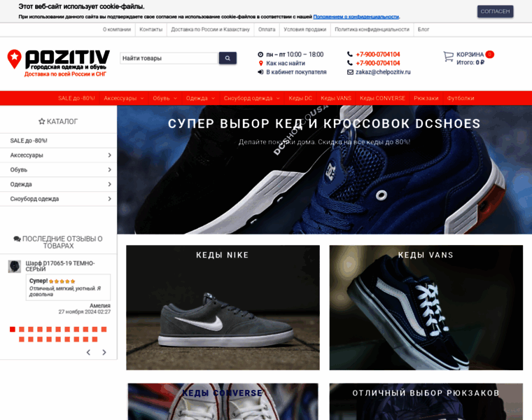Select last dot of the second pagination row
Screen dimensions: 532x420
(94, 339)
